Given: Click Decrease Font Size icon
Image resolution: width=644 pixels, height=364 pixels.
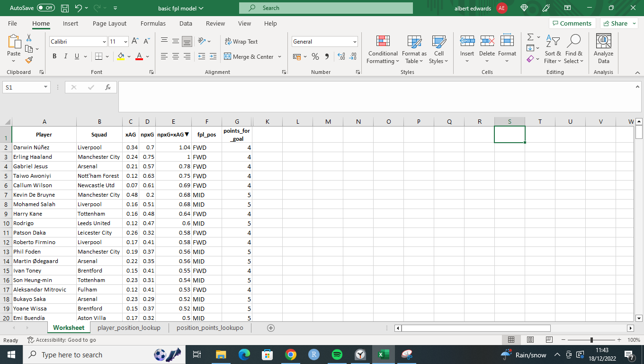Looking at the screenshot, I should point(147,41).
